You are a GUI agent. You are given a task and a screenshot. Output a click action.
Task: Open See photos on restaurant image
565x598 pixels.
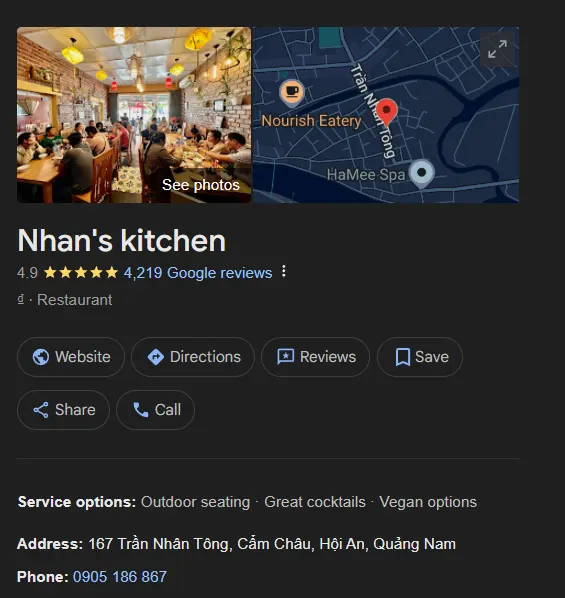click(201, 185)
